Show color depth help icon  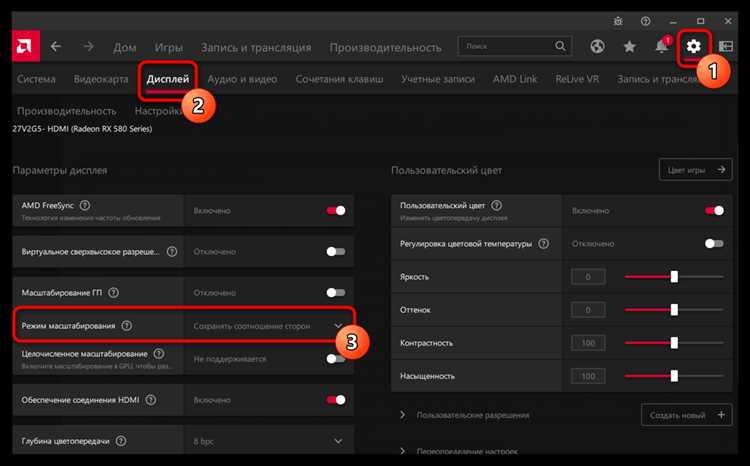click(x=121, y=441)
